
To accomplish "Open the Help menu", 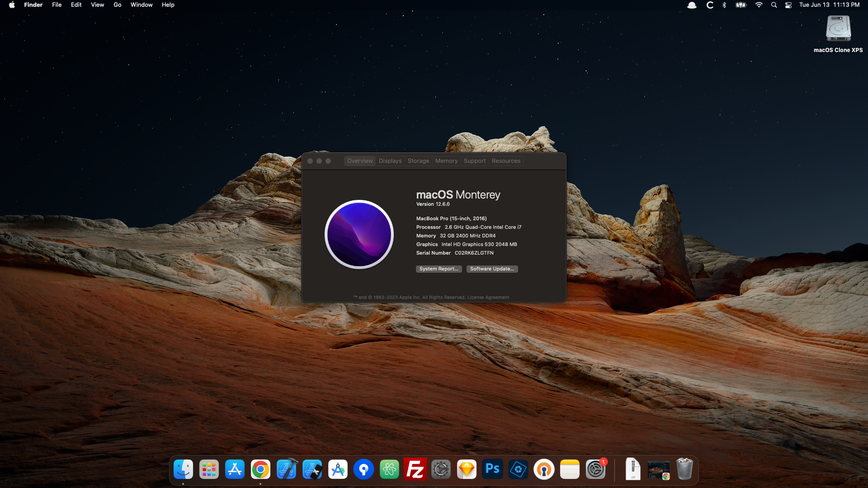I will 168,5.
